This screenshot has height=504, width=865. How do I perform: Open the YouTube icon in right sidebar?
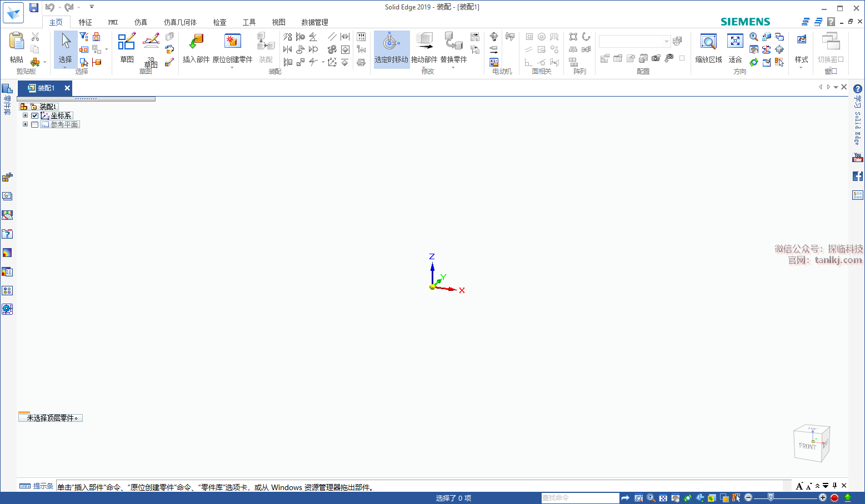[858, 158]
